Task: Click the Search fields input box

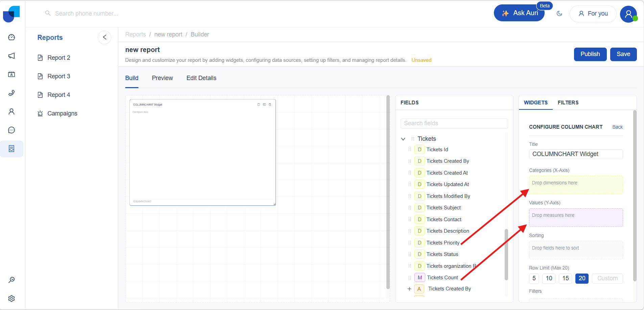Action: click(x=454, y=123)
